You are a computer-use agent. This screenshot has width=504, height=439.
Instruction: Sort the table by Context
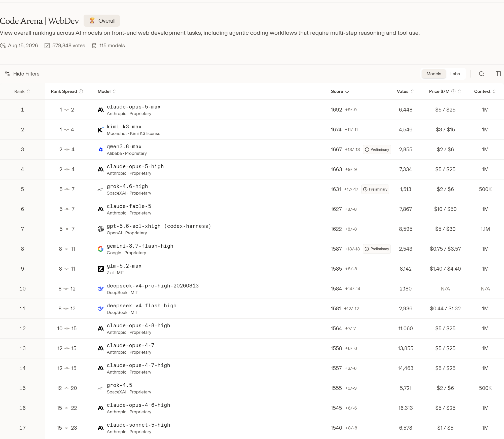point(485,91)
